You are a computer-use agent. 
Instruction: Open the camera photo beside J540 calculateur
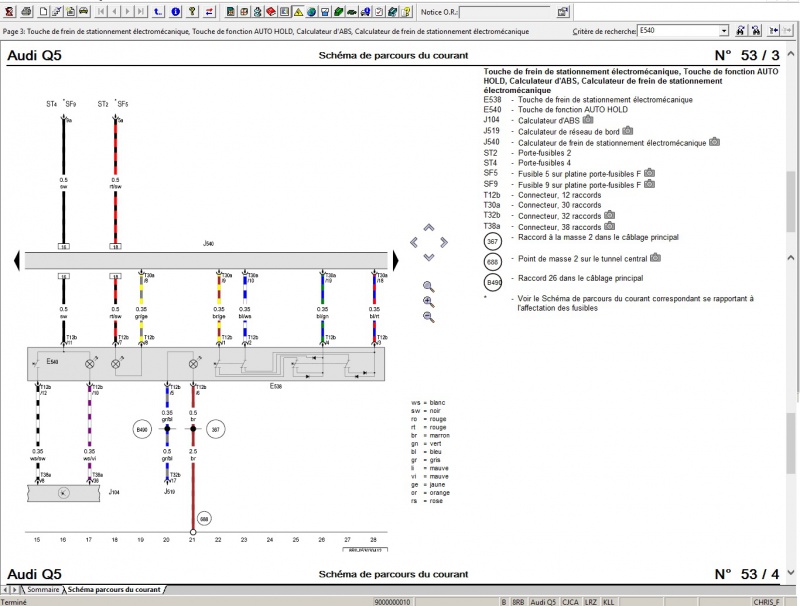(714, 142)
